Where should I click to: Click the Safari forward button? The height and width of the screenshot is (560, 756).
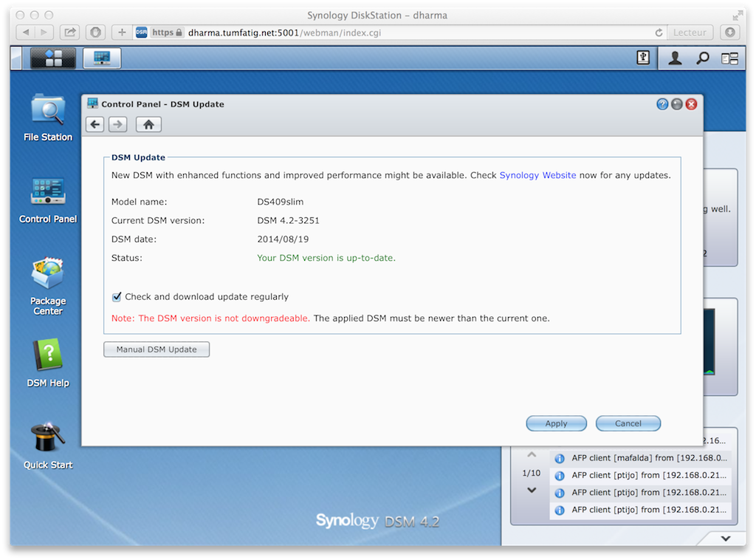[44, 33]
